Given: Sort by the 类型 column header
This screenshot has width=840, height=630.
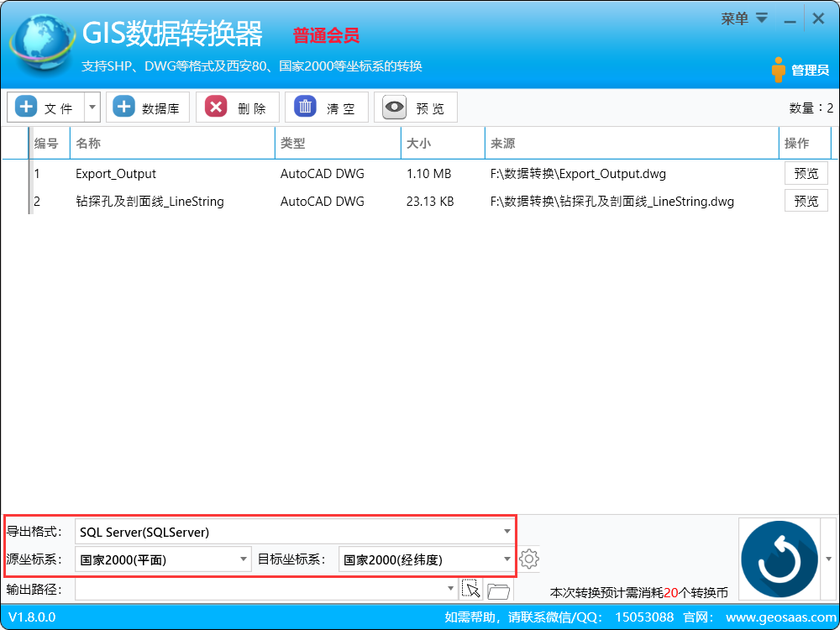Looking at the screenshot, I should (x=338, y=143).
